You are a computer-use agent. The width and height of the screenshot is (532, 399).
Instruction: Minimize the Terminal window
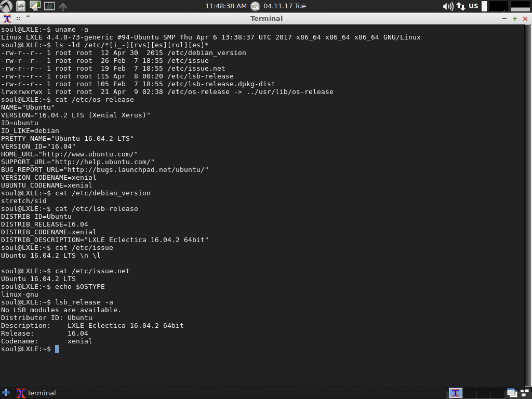[x=504, y=19]
